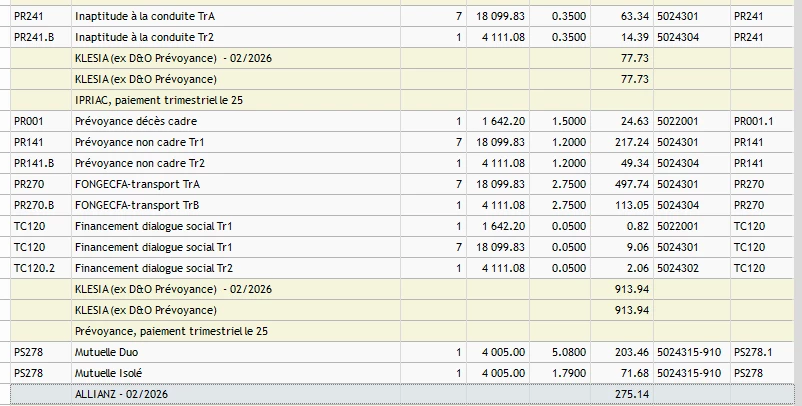
Task: Click the Mutuelle Isolé label
Action: tap(108, 373)
